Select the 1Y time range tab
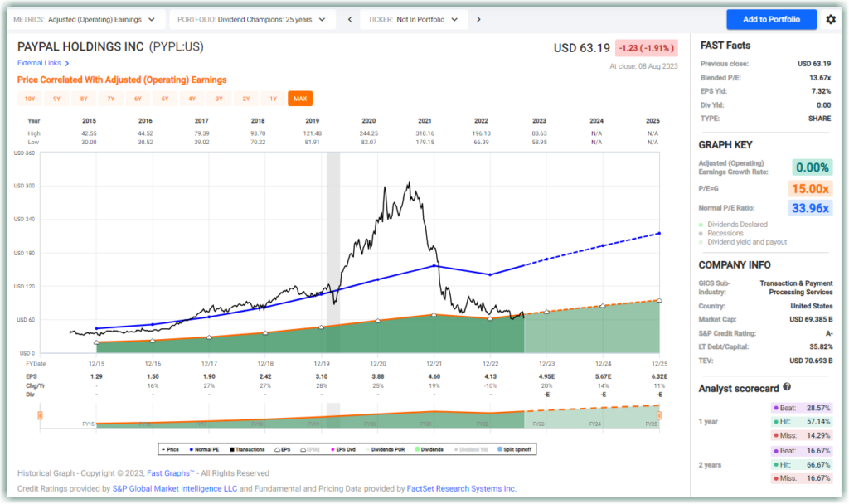Image resolution: width=849 pixels, height=504 pixels. tap(273, 99)
